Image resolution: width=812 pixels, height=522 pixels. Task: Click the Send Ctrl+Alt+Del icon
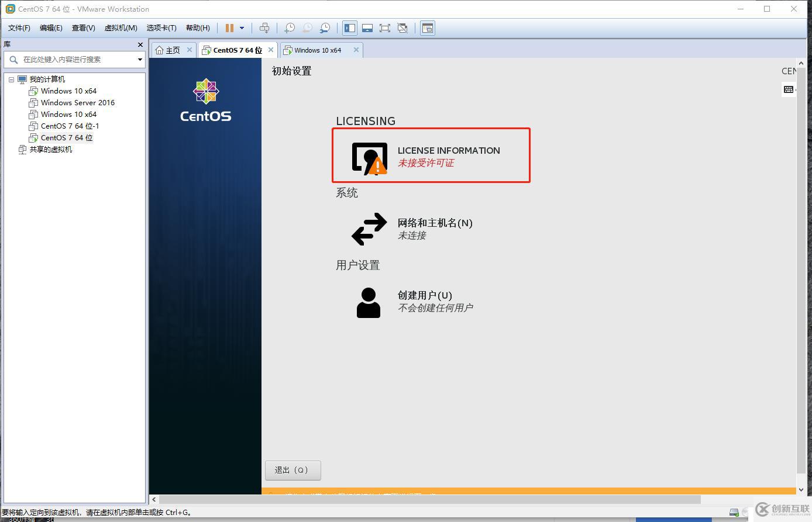[x=264, y=28]
